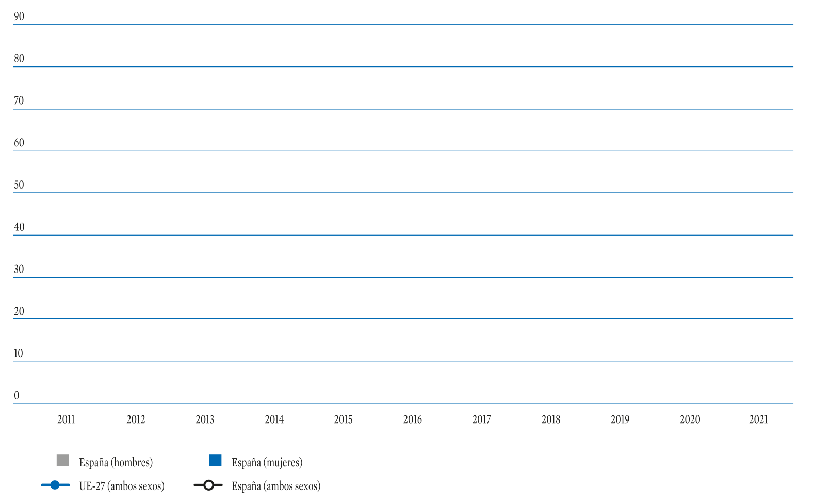The height and width of the screenshot is (504, 814).
Task: Click the España (ambos sexos) hollow circle marker
Action: click(208, 485)
